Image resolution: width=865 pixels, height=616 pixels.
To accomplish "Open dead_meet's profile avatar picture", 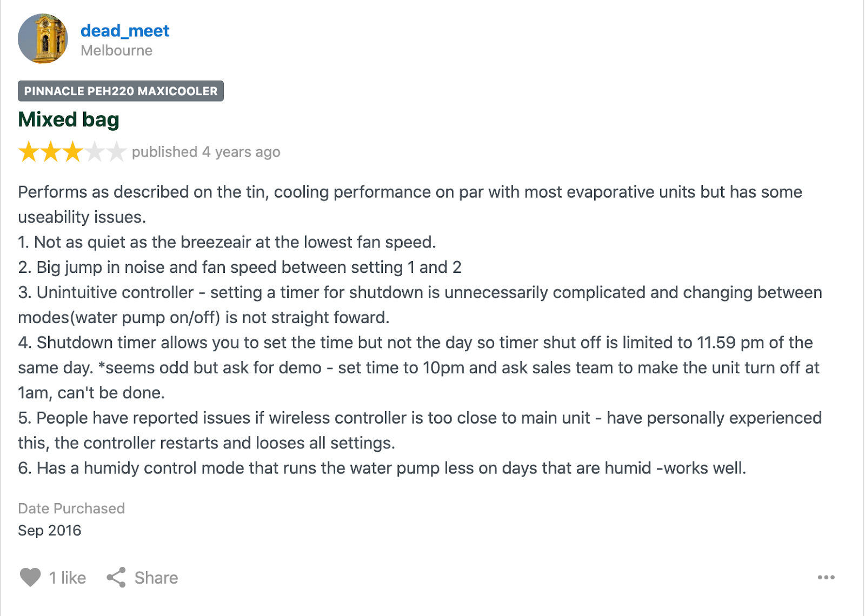I will (x=43, y=39).
